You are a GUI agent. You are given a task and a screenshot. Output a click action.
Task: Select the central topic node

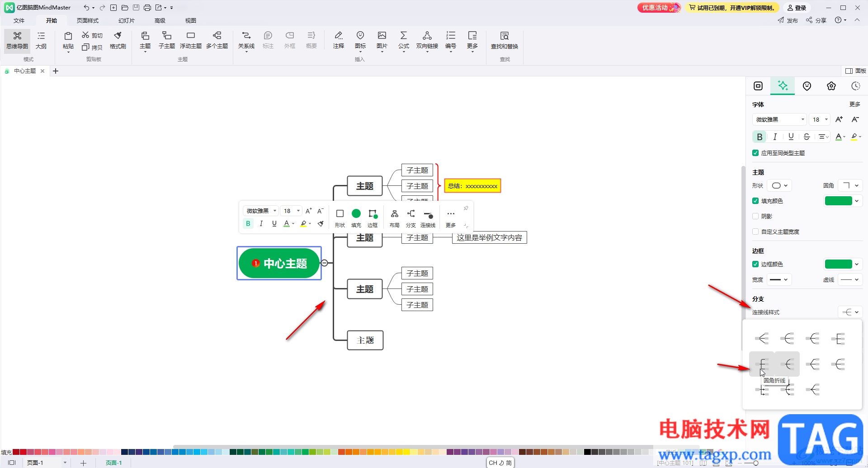coord(279,263)
